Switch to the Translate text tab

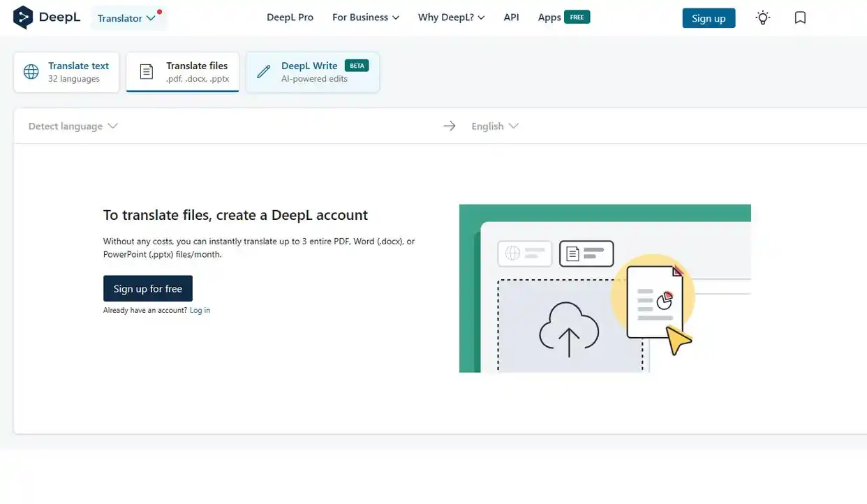click(66, 72)
